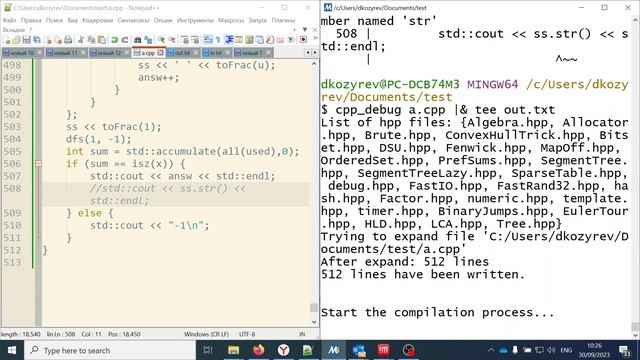Open the Кодировки menu
640x360 pixels.
98,20
